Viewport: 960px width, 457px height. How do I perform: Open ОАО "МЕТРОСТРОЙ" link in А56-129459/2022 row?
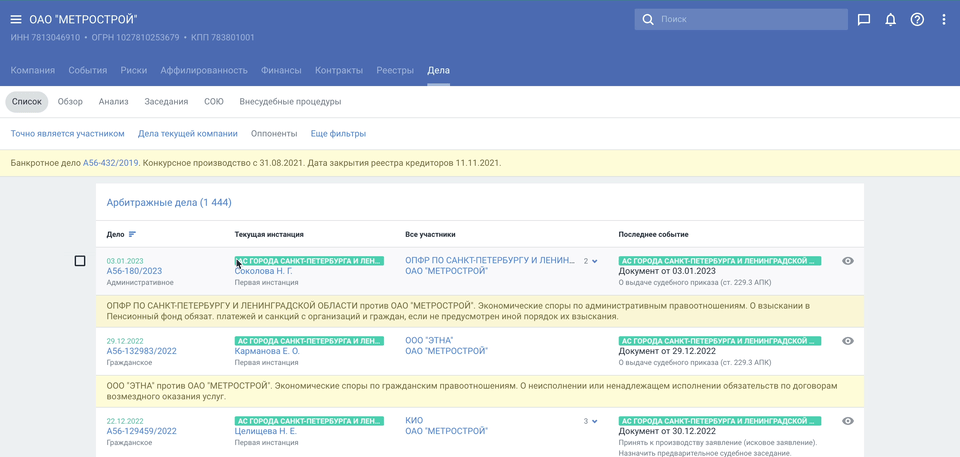point(446,431)
